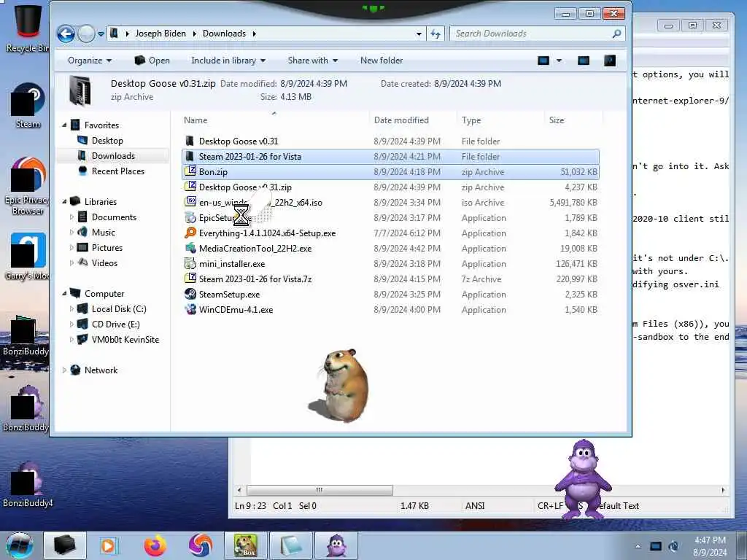Select the Desktop Goose v0.31.zip file
747x560 pixels.
pos(390,187)
